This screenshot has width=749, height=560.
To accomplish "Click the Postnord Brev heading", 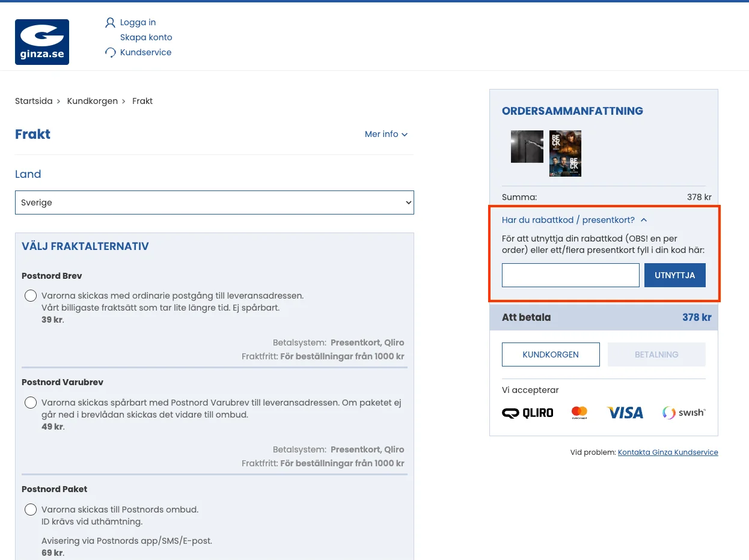I will (52, 276).
